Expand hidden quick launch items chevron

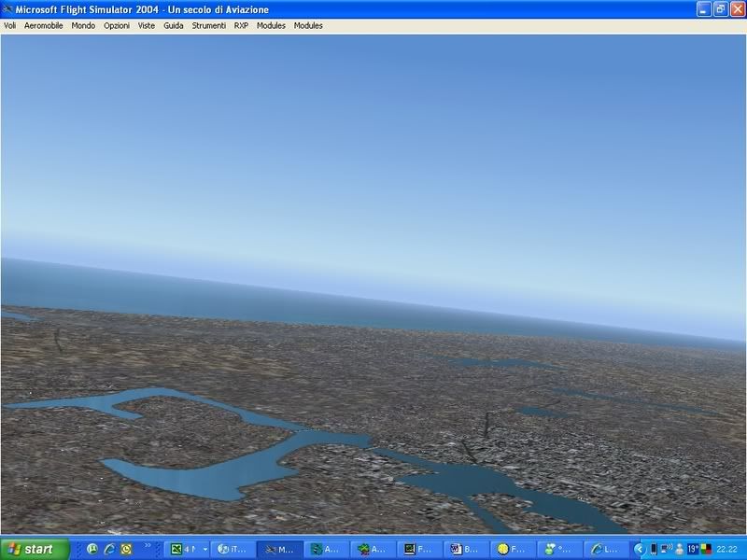point(148,546)
